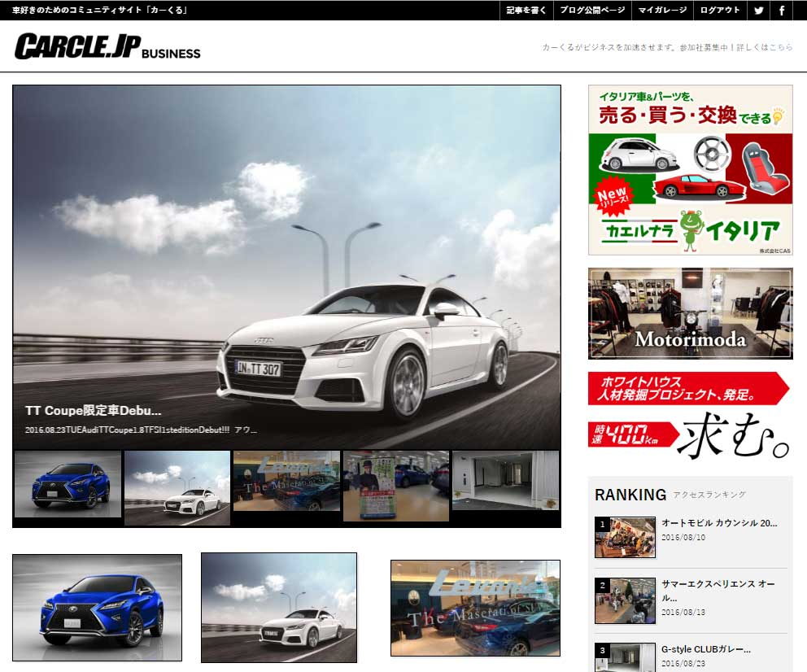Screen dimensions: 807x672
Task: Open ranking 1 article オートモービル カウンシル
Action: pyautogui.click(x=719, y=523)
